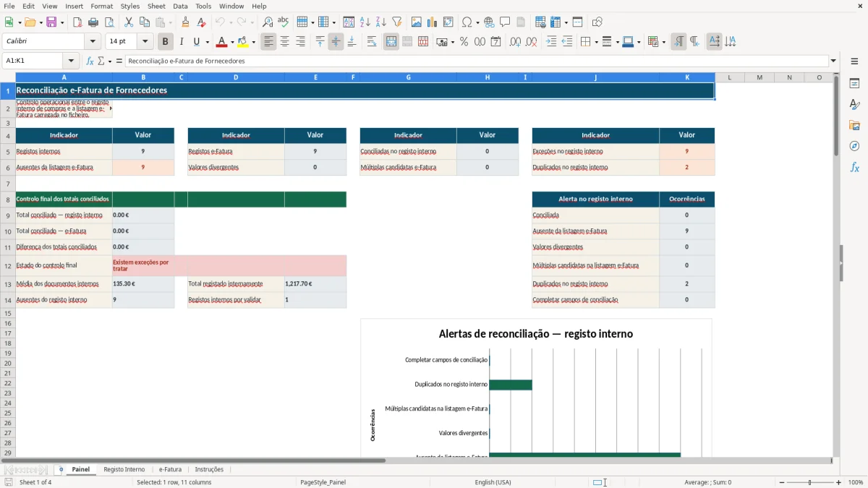Select row 12 header
Image resolution: width=868 pixels, height=488 pixels.
point(8,265)
